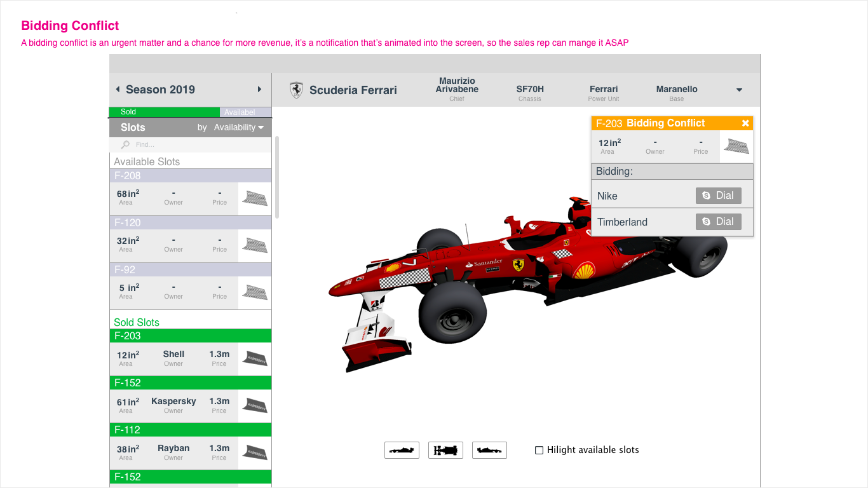This screenshot has height=488, width=868.
Task: Enable Hilight available slots checkbox
Action: pyautogui.click(x=539, y=450)
